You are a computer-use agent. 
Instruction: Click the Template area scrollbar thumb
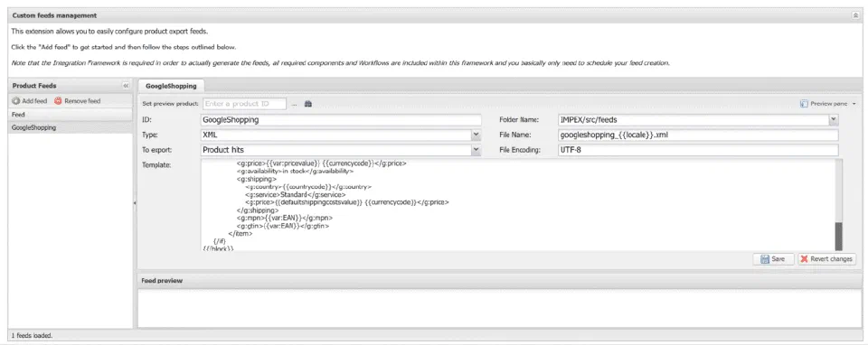click(838, 236)
